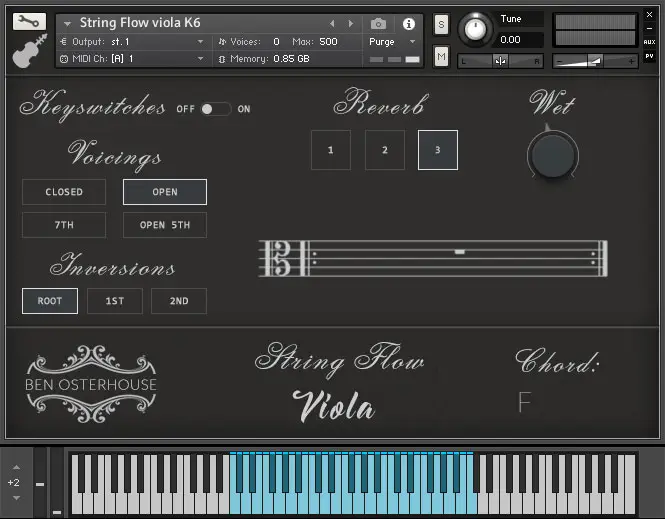
Task: Click the chord display letter F
Action: pos(525,402)
